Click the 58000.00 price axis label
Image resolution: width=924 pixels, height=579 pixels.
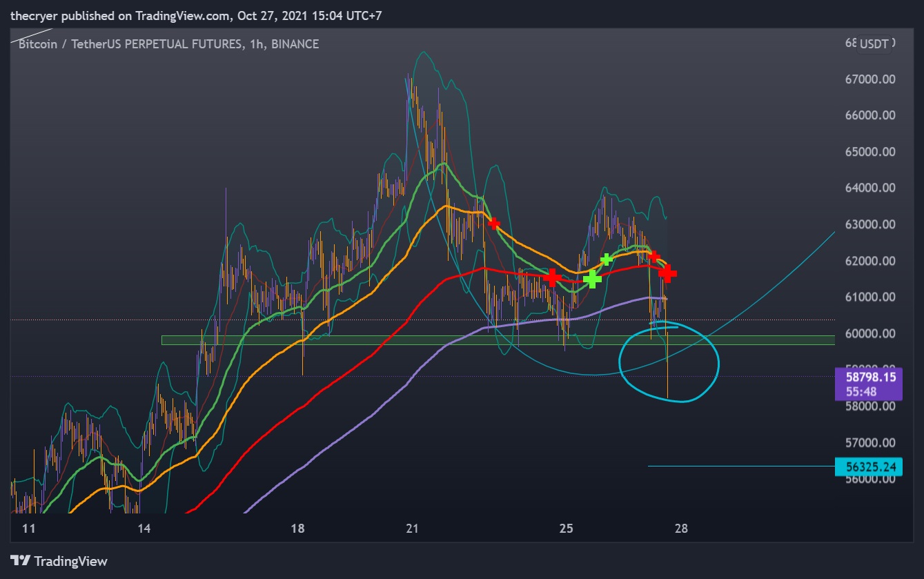(870, 406)
